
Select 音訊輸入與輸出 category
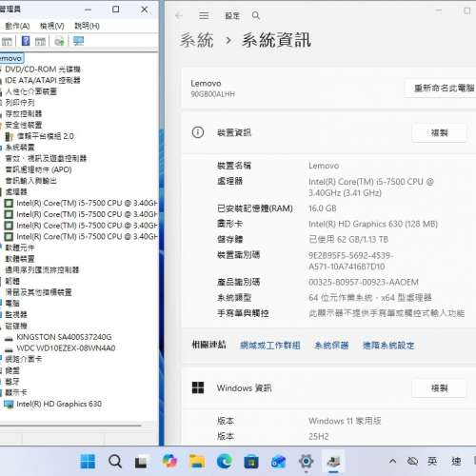click(31, 181)
